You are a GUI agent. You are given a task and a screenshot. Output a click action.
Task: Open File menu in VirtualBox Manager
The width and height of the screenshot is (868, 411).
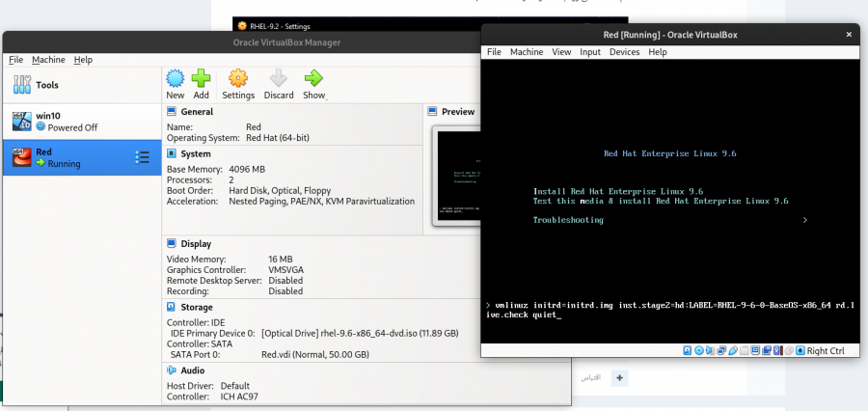15,59
